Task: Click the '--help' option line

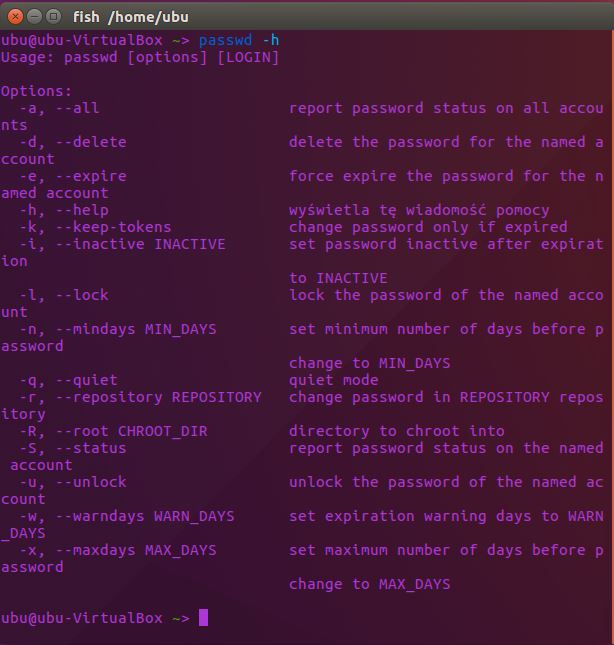Action: 81,210
